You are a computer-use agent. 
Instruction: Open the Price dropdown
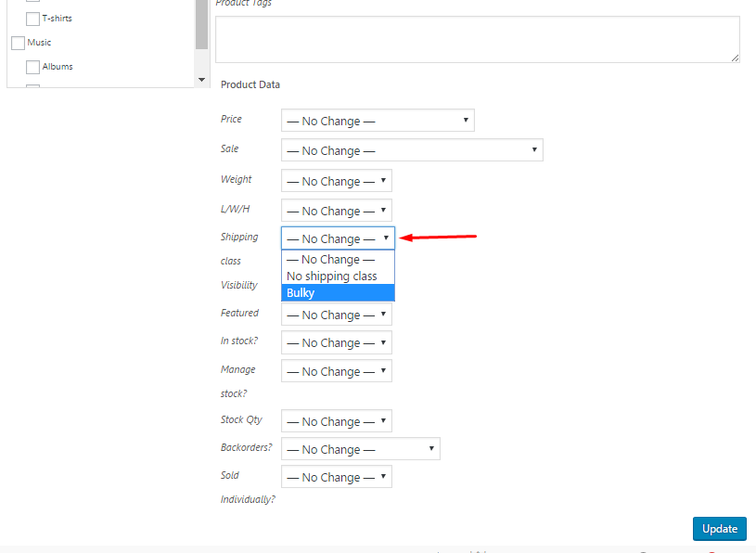pyautogui.click(x=378, y=121)
